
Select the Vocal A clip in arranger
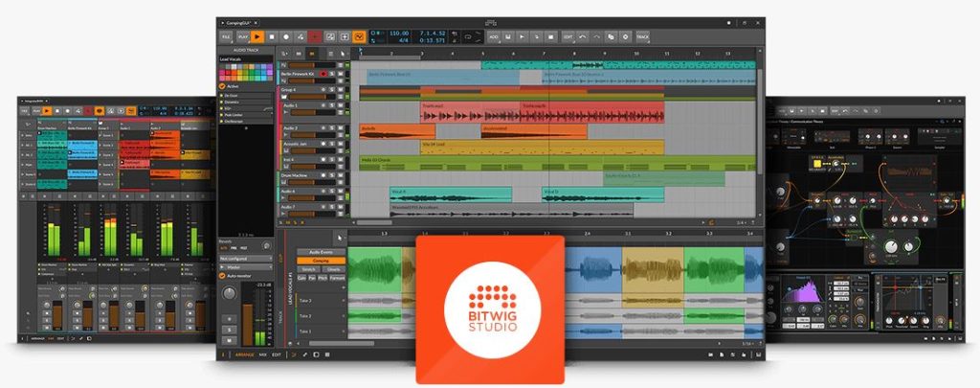451,194
